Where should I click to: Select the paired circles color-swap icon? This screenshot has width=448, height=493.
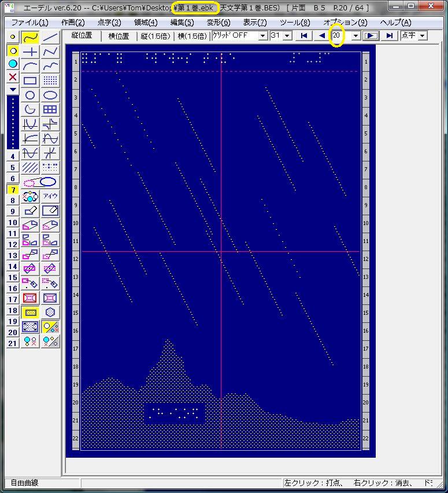coord(30,197)
